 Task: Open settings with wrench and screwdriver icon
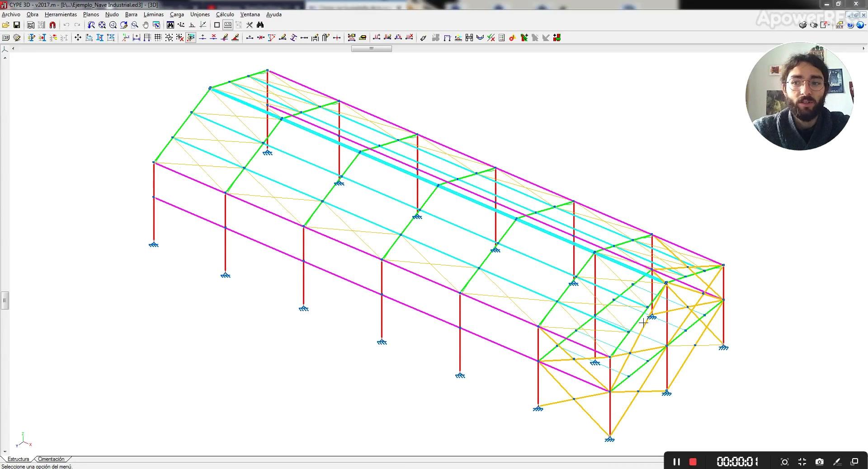(249, 25)
